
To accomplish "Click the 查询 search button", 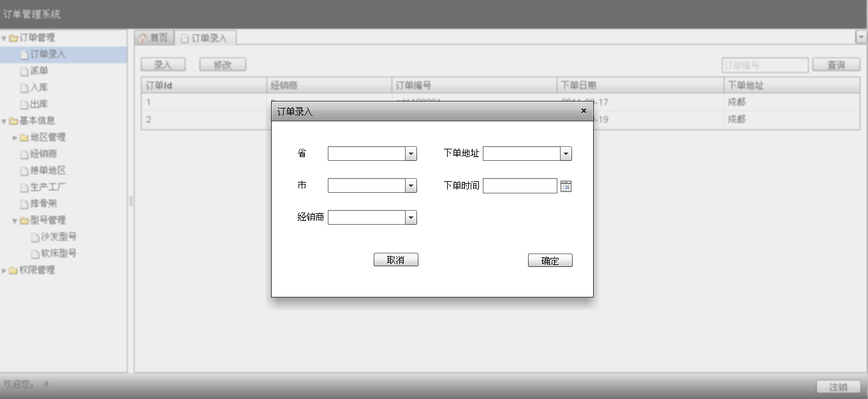I will [836, 65].
